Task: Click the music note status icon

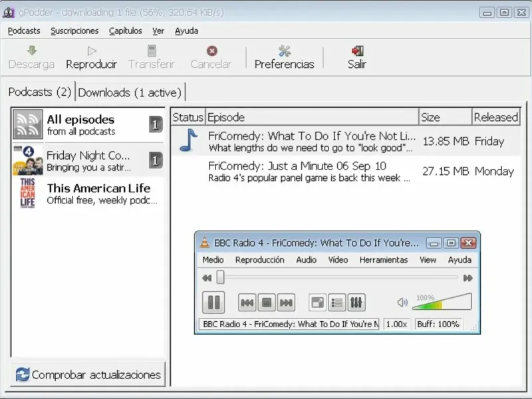Action: coord(188,140)
